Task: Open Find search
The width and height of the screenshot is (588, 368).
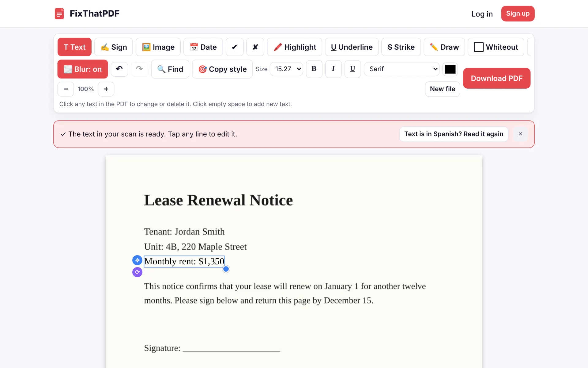Action: (170, 69)
